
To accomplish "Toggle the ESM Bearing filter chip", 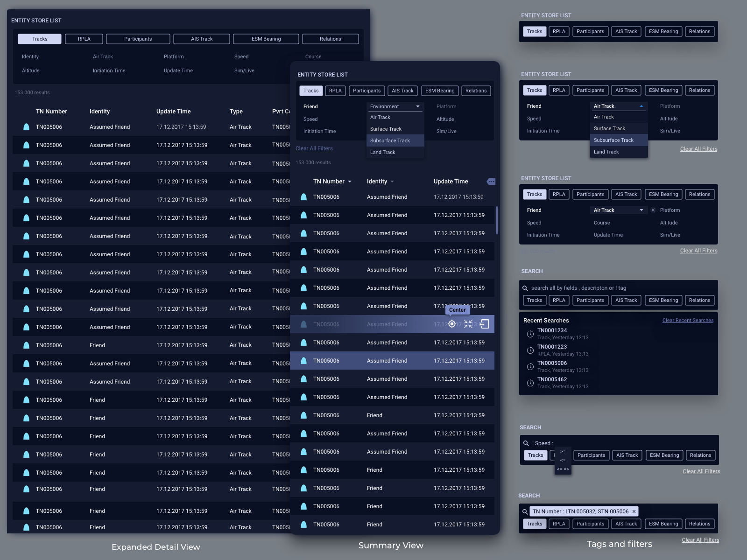I will tap(439, 91).
